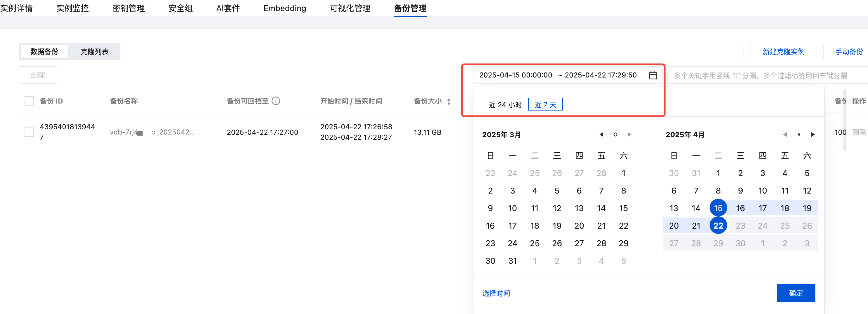This screenshot has height=314, width=868.
Task: Expand 选择时间 time selector
Action: coord(496,293)
